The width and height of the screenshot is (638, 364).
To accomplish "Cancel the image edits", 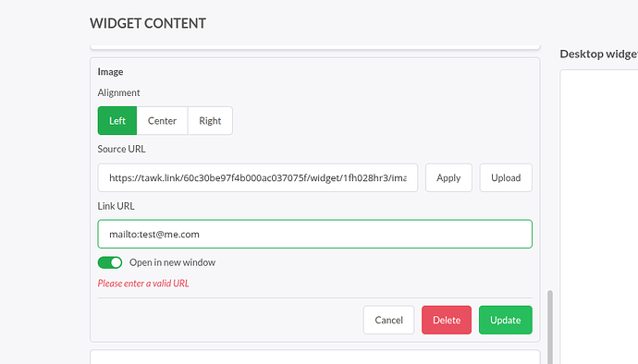I will pos(388,320).
